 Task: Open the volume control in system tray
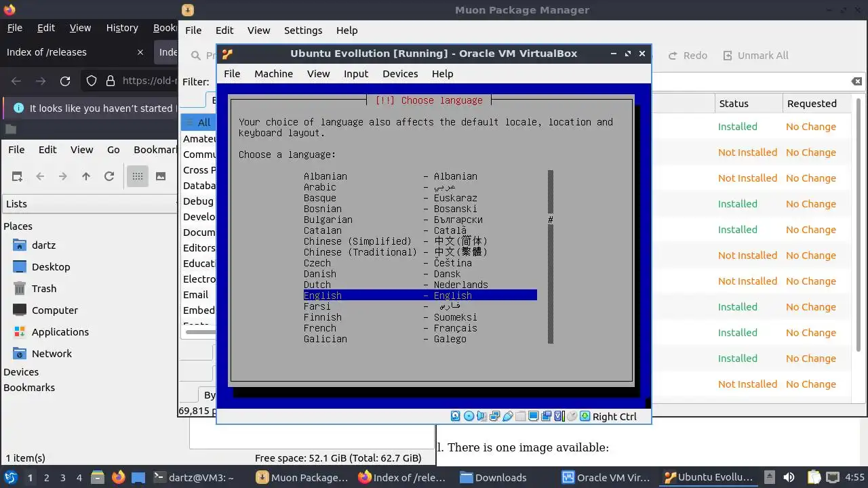point(789,477)
